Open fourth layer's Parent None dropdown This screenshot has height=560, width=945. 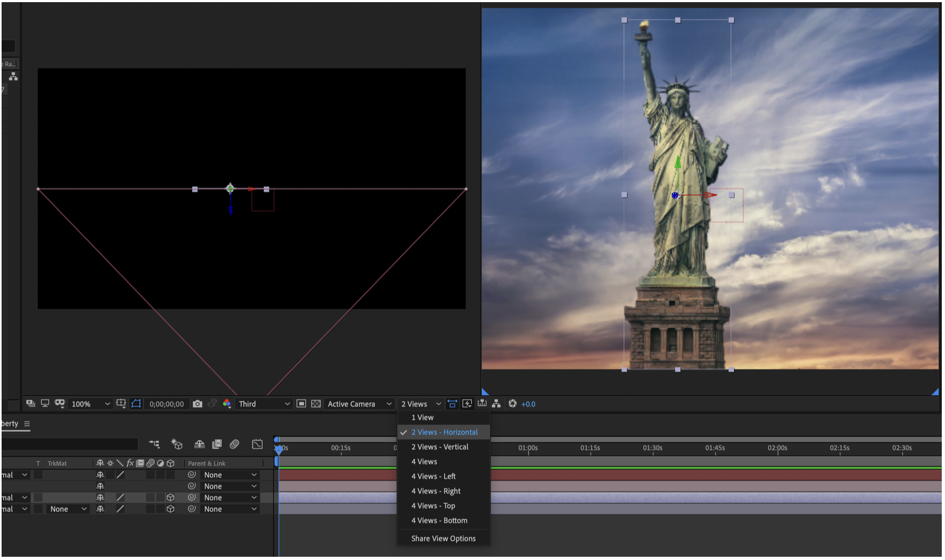tap(230, 510)
